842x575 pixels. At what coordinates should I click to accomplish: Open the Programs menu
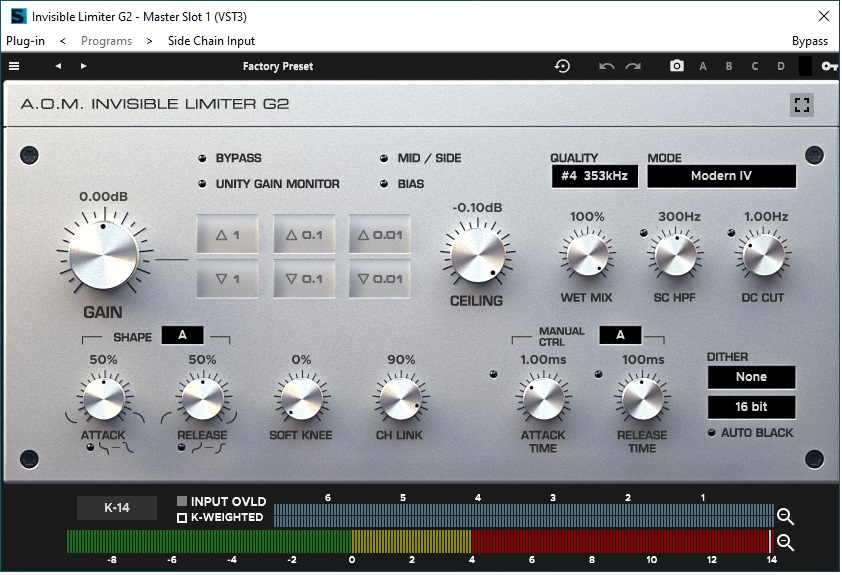(106, 41)
